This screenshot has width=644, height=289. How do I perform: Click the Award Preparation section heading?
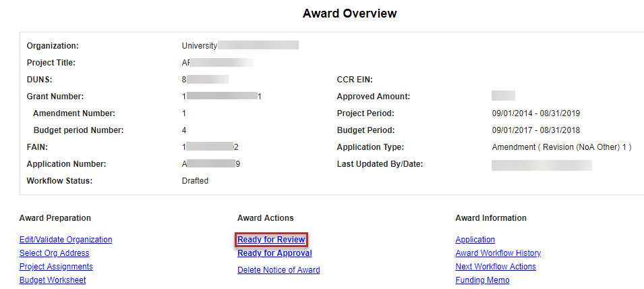55,218
